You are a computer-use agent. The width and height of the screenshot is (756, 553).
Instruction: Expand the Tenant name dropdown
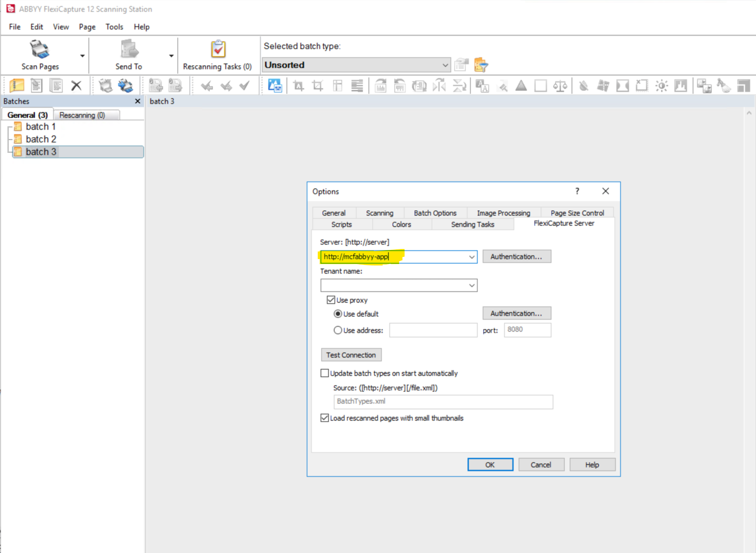click(x=472, y=286)
